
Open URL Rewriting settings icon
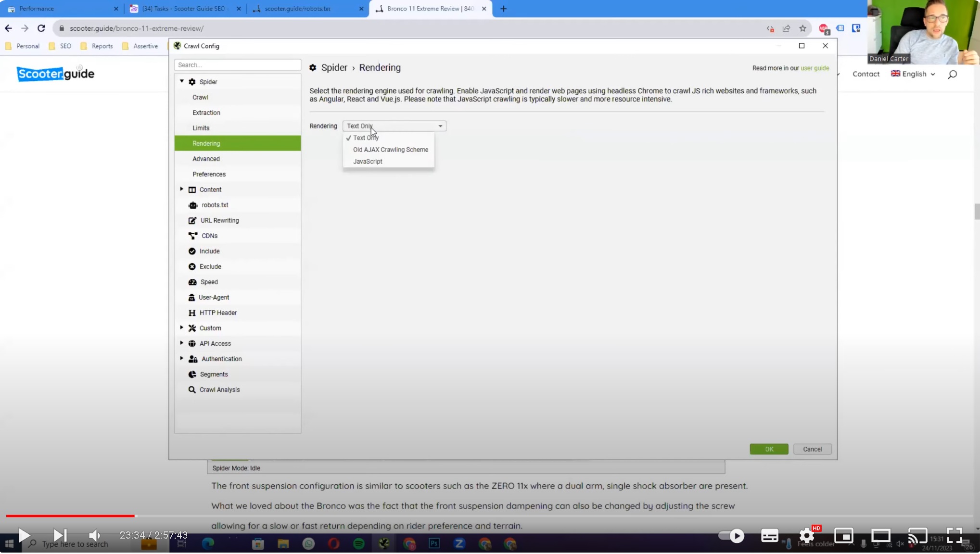click(192, 221)
